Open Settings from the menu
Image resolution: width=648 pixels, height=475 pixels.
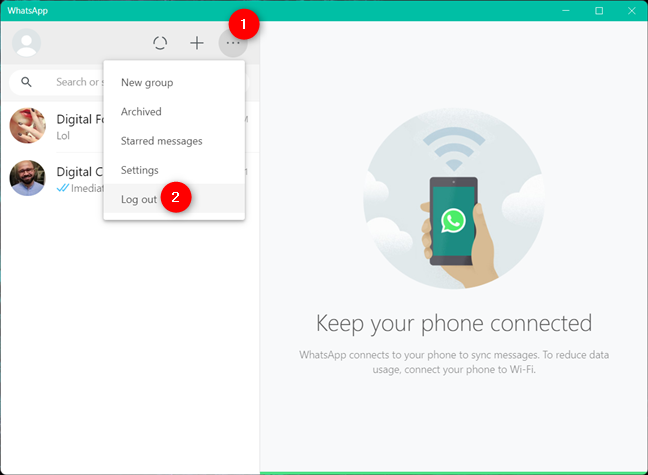click(174, 170)
